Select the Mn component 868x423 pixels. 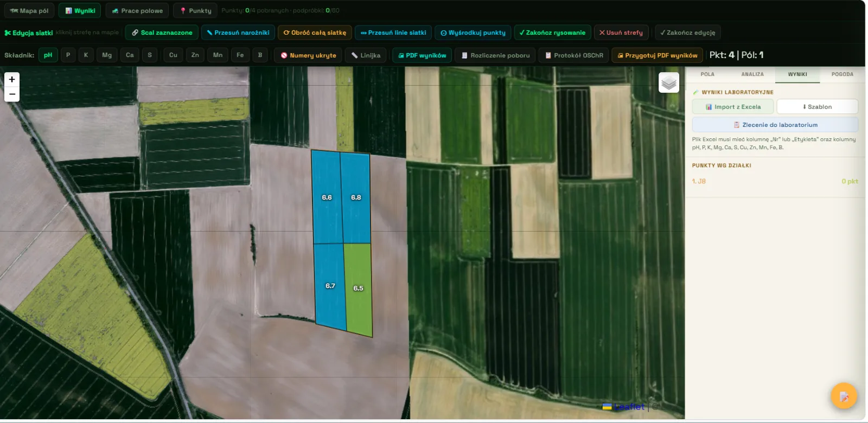pos(218,55)
